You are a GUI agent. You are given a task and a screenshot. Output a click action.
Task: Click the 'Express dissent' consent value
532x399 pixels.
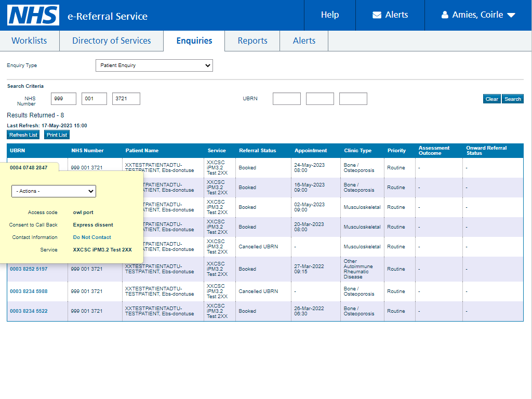click(93, 225)
